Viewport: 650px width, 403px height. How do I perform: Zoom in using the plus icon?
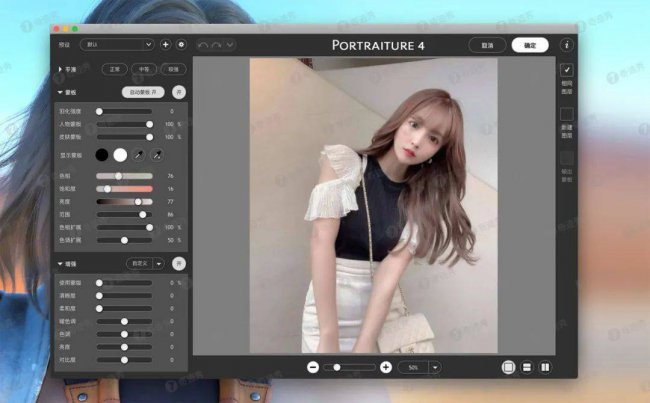point(386,367)
